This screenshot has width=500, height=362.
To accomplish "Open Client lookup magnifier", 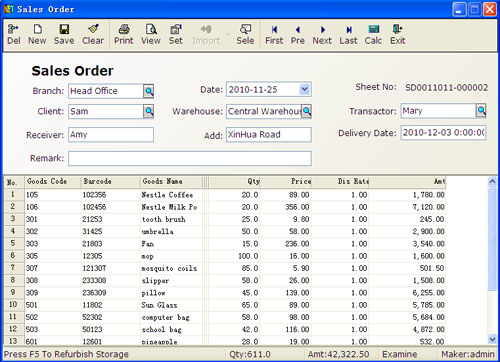I will [x=149, y=111].
